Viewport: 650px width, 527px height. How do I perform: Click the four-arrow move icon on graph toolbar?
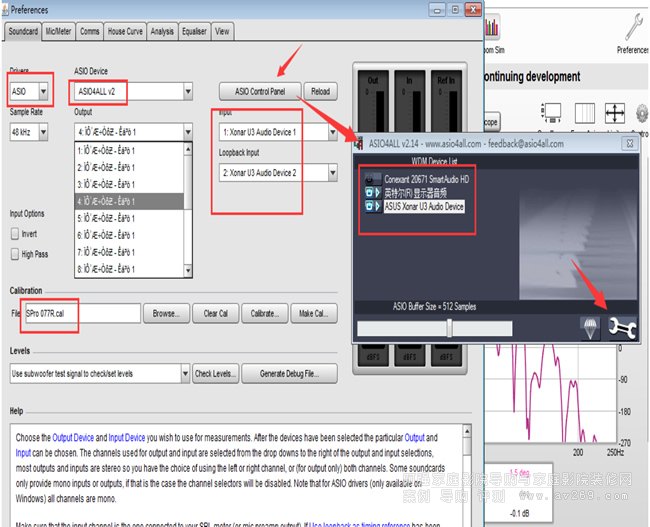click(x=615, y=114)
